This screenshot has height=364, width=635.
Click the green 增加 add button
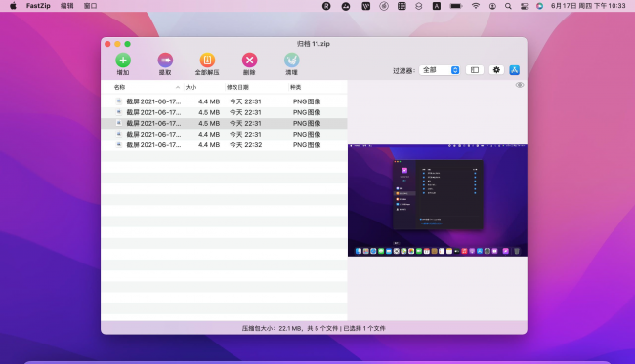click(x=123, y=61)
